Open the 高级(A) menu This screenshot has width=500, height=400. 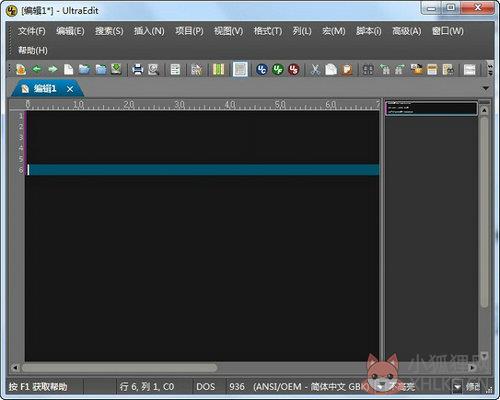point(407,31)
